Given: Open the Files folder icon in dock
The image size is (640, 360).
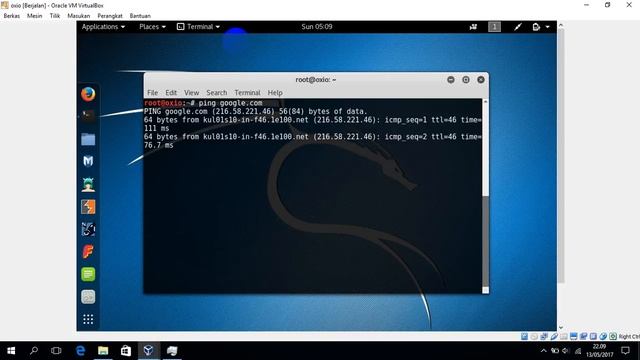Looking at the screenshot, I should (88, 139).
